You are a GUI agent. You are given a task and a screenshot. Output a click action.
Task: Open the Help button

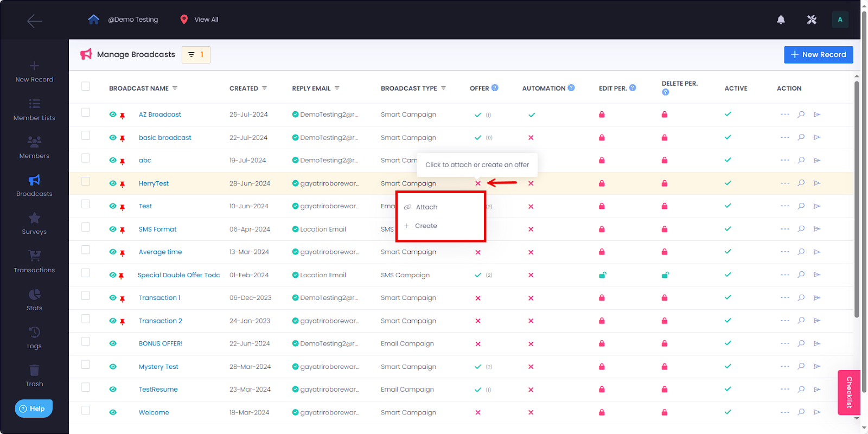[34, 409]
